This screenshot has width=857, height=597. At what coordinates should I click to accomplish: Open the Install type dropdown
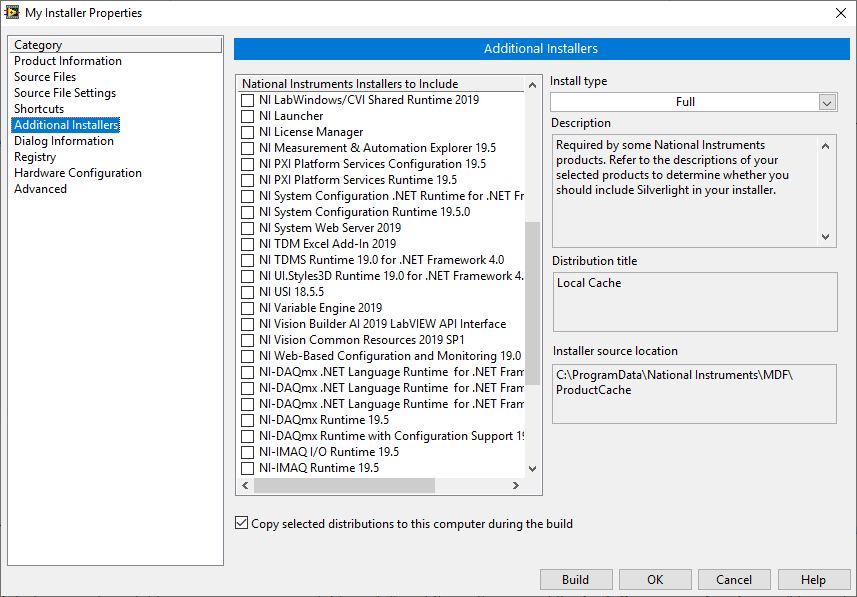click(827, 102)
